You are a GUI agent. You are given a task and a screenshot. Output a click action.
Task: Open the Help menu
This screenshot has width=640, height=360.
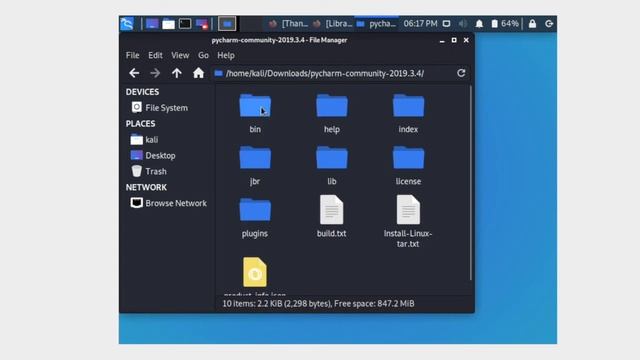click(226, 55)
